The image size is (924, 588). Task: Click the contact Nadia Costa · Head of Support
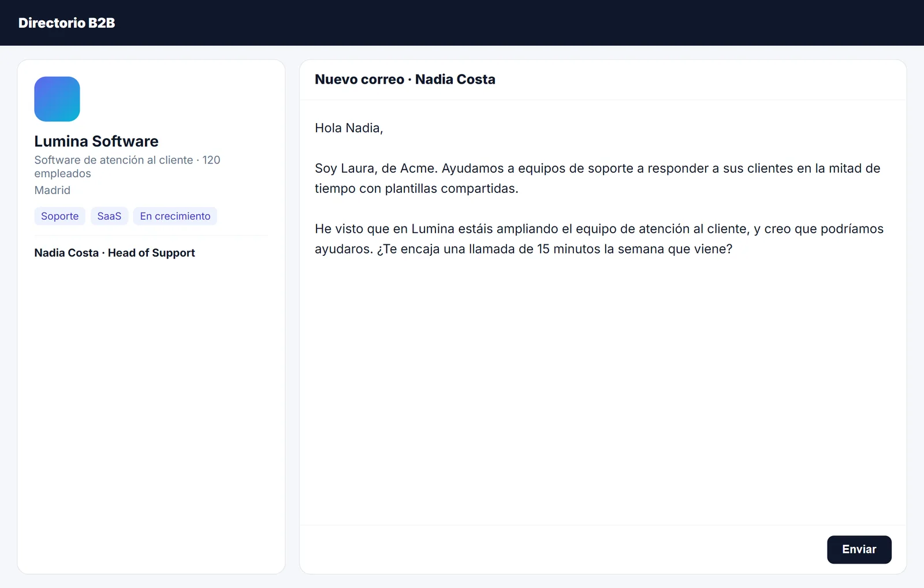114,253
